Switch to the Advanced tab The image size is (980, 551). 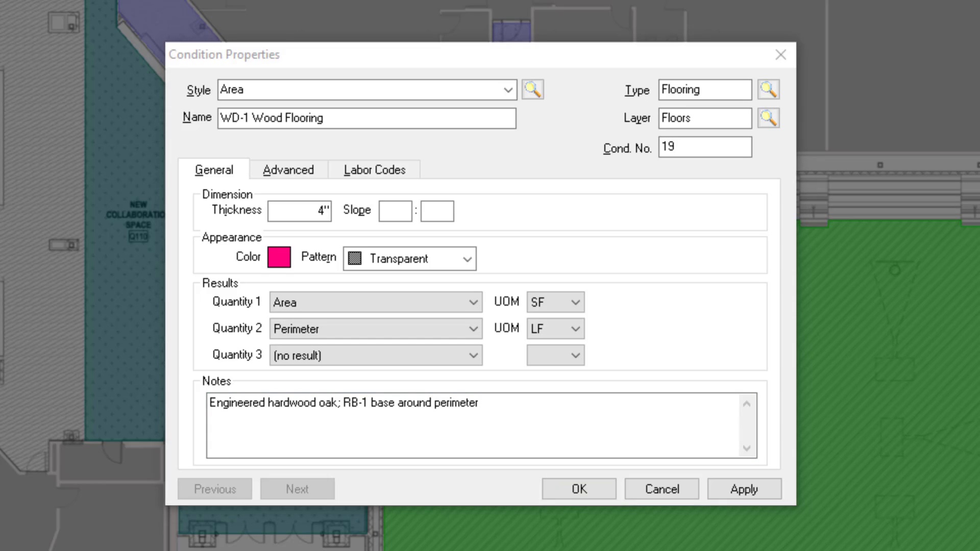click(288, 170)
